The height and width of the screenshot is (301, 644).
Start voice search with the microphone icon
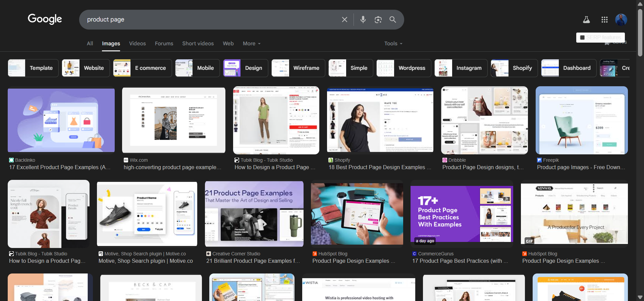tap(363, 19)
